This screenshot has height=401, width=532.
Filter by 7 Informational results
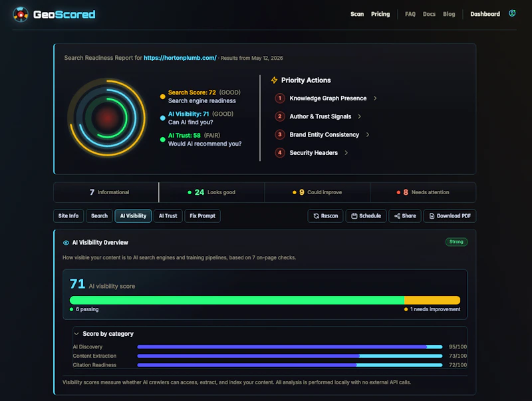click(106, 192)
